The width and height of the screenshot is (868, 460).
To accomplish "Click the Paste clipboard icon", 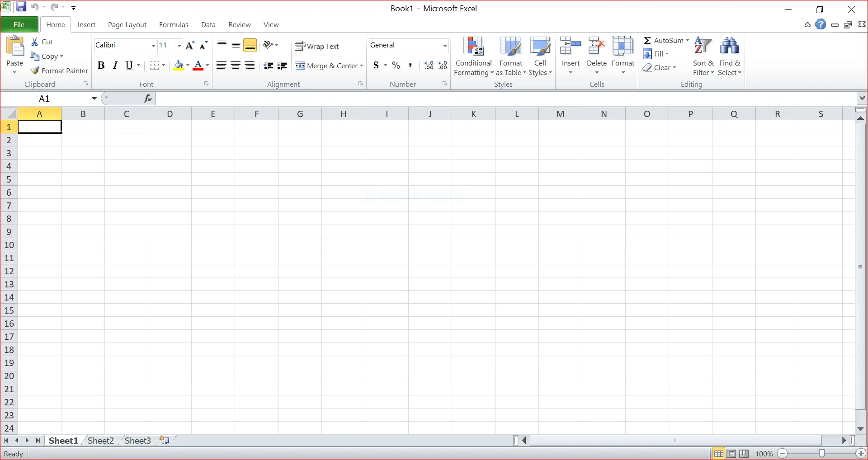I will coord(15,47).
